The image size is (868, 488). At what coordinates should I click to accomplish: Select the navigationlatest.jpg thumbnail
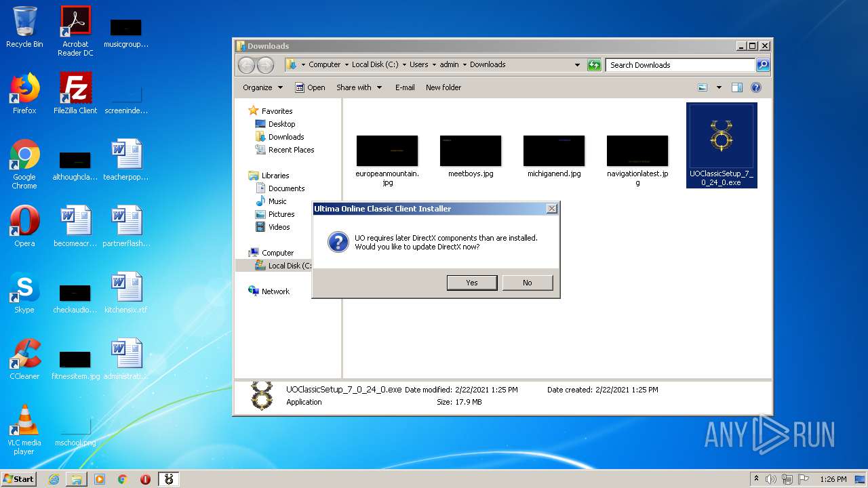point(637,150)
